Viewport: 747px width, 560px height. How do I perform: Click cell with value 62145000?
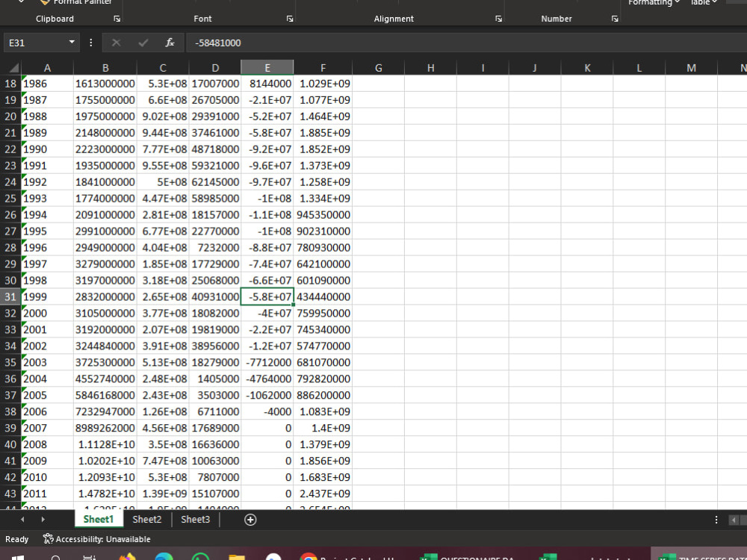pos(215,182)
